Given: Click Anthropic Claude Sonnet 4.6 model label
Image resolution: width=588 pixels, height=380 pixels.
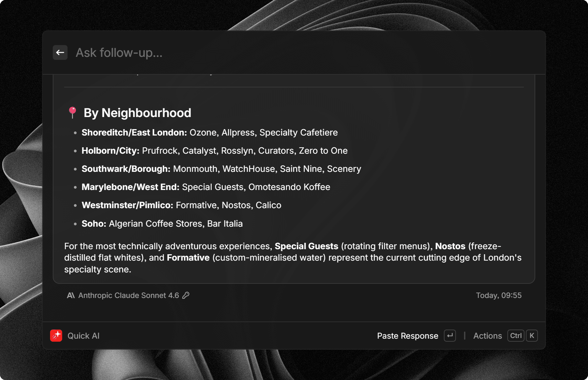Looking at the screenshot, I should tap(129, 295).
